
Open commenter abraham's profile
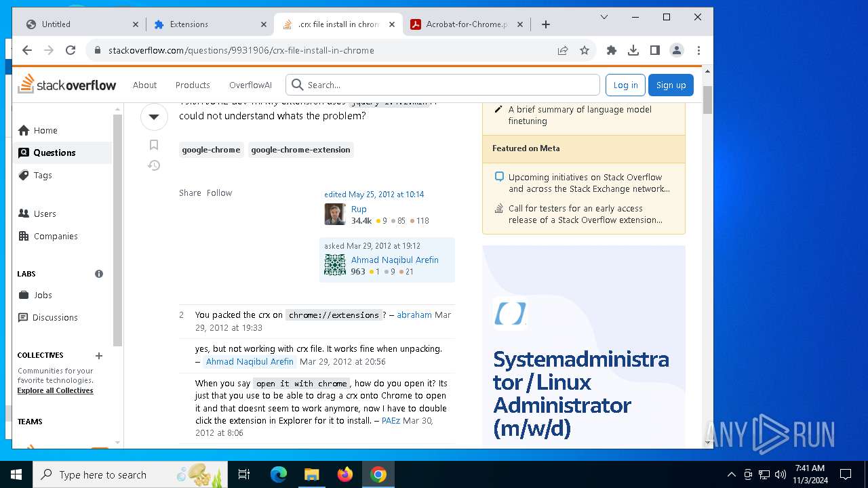coord(414,315)
